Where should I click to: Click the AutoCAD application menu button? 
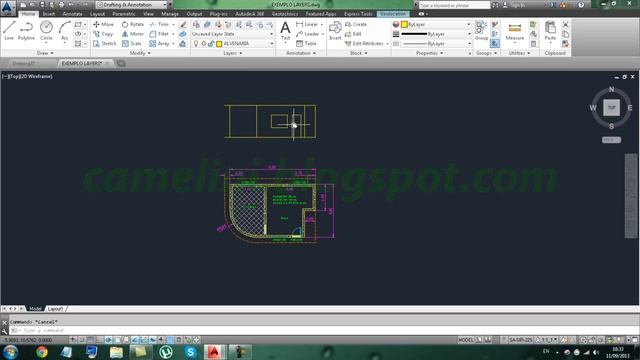pos(7,7)
